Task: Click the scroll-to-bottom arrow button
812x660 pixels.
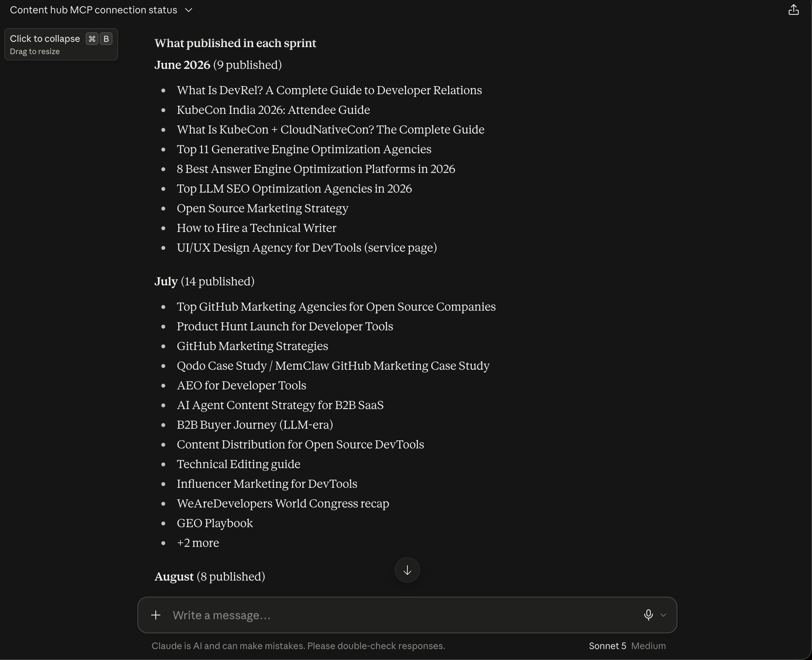Action: [407, 570]
